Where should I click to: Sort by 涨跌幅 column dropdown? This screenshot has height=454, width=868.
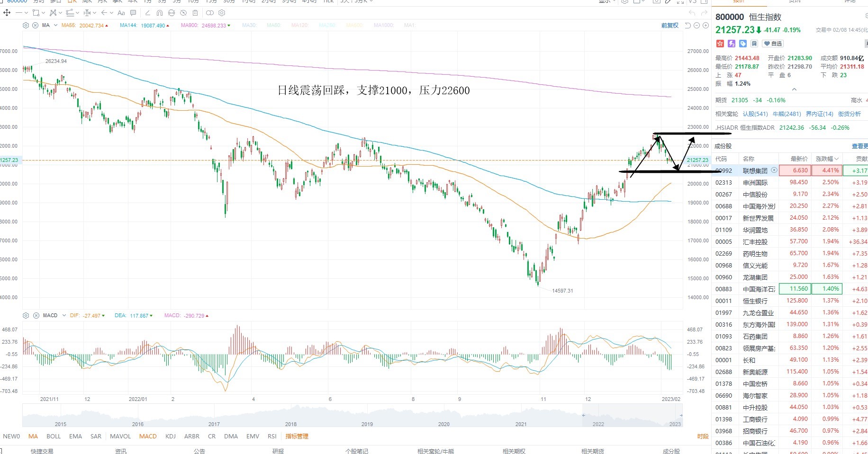(x=827, y=159)
